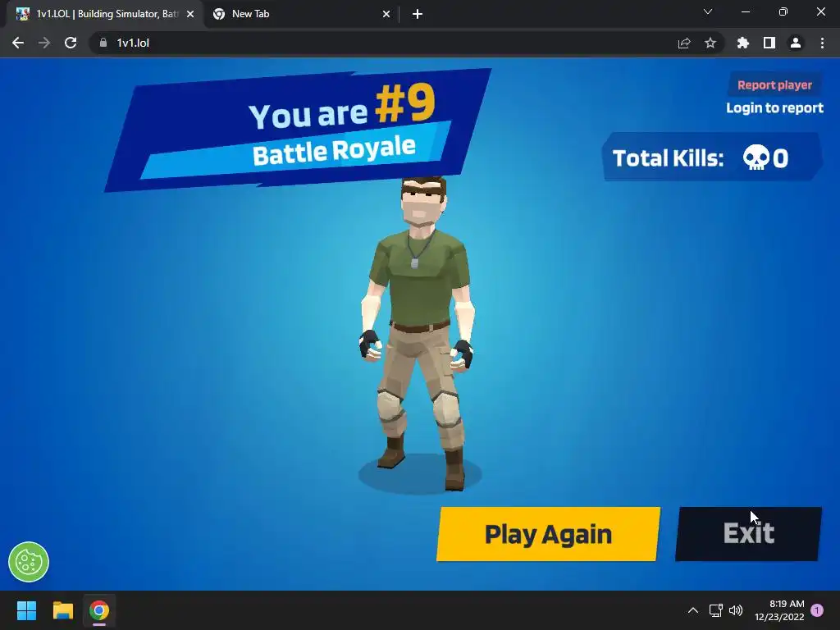Close the New Tab tab

[x=386, y=15]
